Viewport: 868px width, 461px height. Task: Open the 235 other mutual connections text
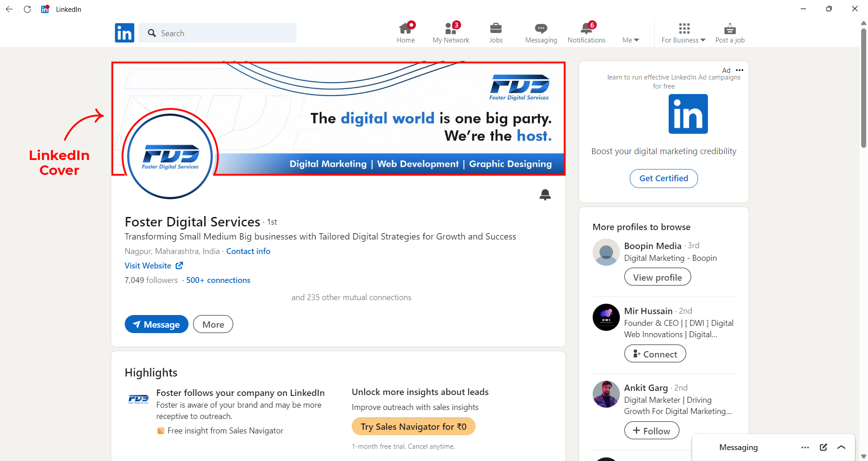pyautogui.click(x=351, y=297)
